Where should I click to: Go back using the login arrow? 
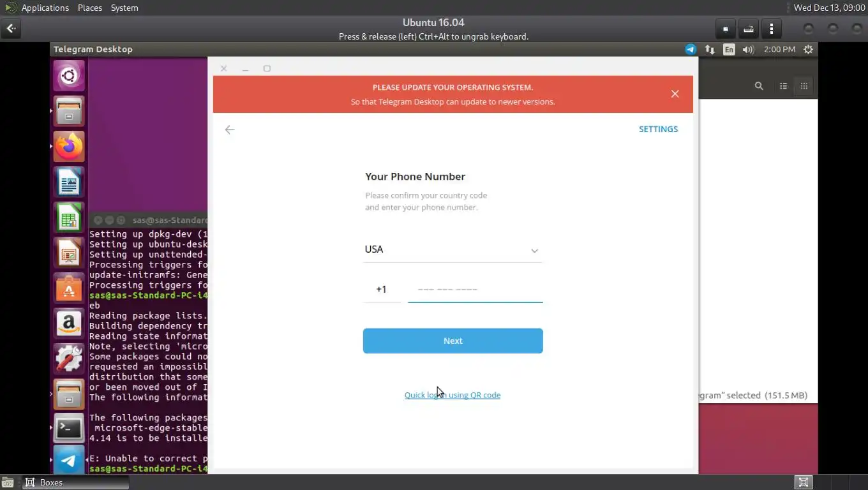pyautogui.click(x=230, y=130)
